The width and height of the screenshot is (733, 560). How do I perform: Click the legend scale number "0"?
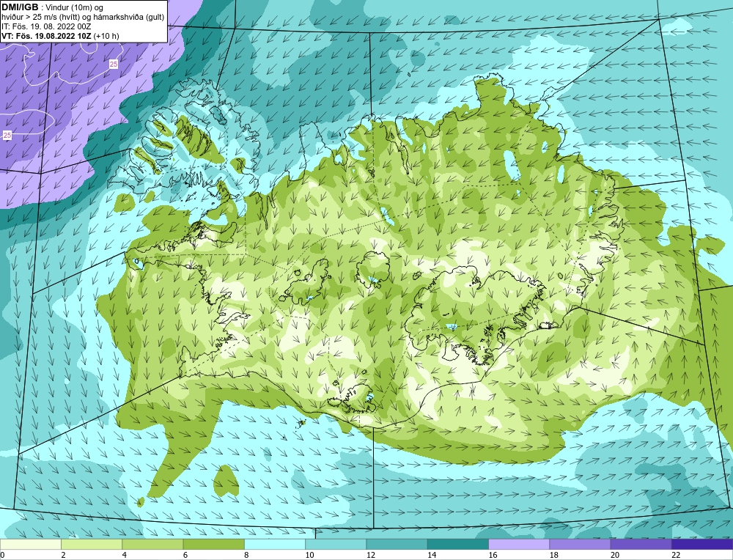(2, 555)
